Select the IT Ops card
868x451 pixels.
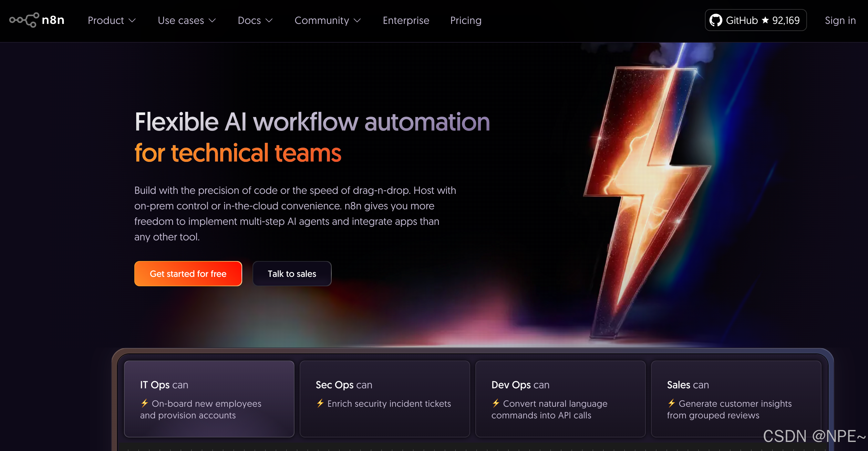(209, 399)
